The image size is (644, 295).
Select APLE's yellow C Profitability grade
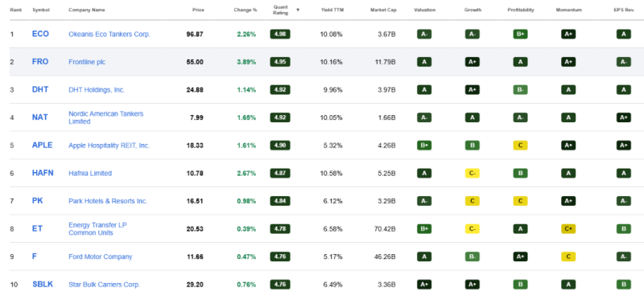coord(520,145)
